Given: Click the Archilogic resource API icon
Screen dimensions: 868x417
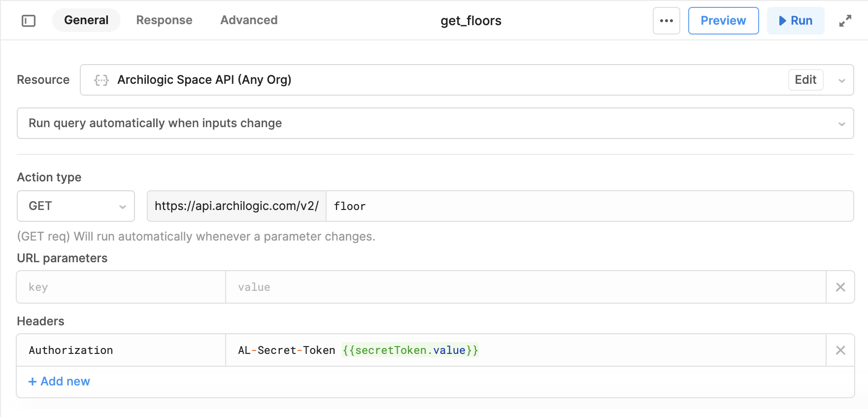Looking at the screenshot, I should pyautogui.click(x=101, y=80).
